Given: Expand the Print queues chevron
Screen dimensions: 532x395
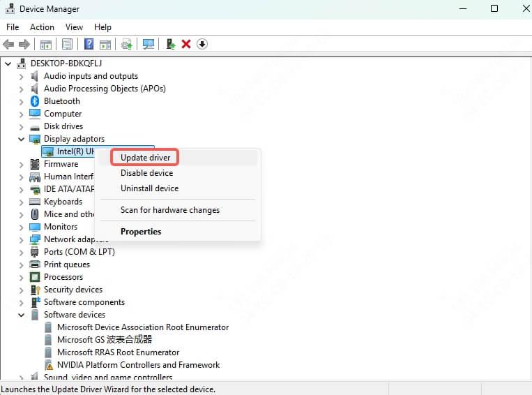Looking at the screenshot, I should 22,265.
